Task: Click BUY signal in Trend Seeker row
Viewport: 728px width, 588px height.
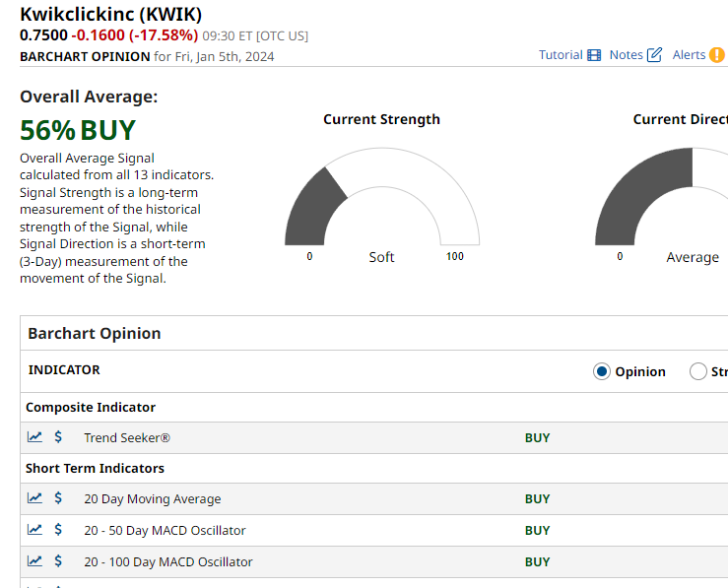Action: [x=537, y=437]
